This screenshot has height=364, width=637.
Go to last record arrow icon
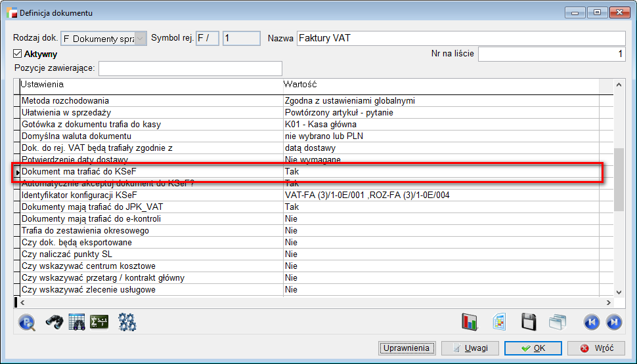pyautogui.click(x=614, y=322)
